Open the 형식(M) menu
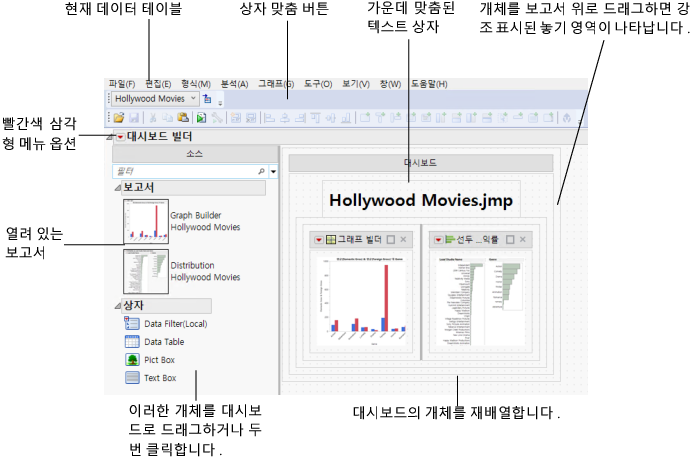The height and width of the screenshot is (460, 693). 196,84
